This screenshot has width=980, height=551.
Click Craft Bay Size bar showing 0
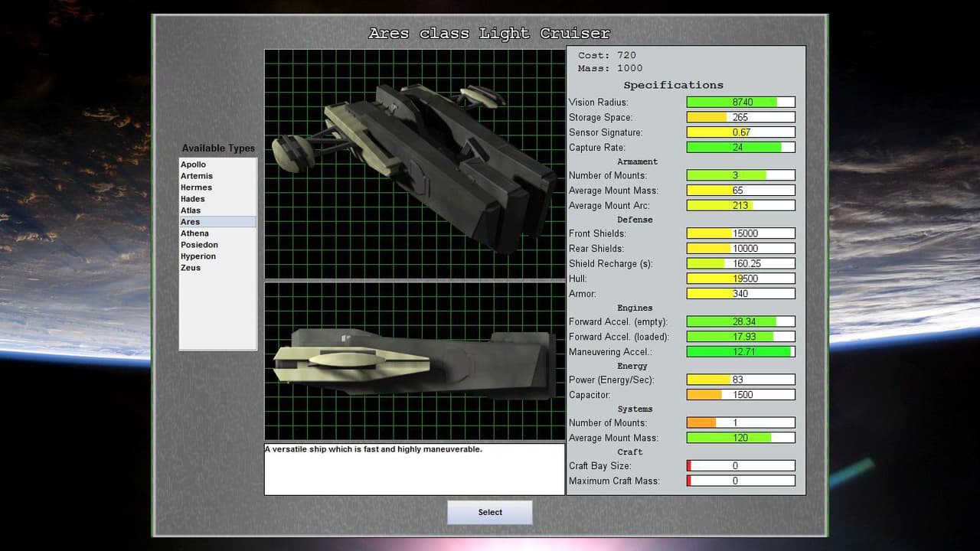coord(741,465)
